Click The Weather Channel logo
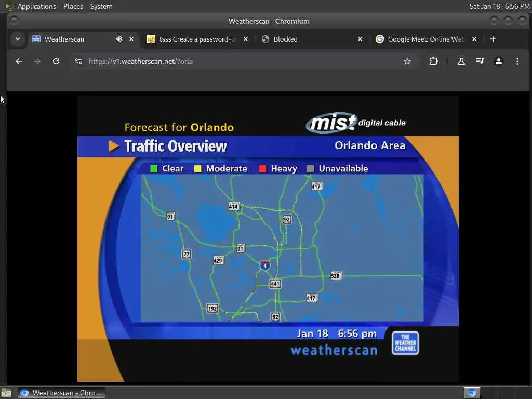The width and height of the screenshot is (532, 399). pyautogui.click(x=405, y=343)
